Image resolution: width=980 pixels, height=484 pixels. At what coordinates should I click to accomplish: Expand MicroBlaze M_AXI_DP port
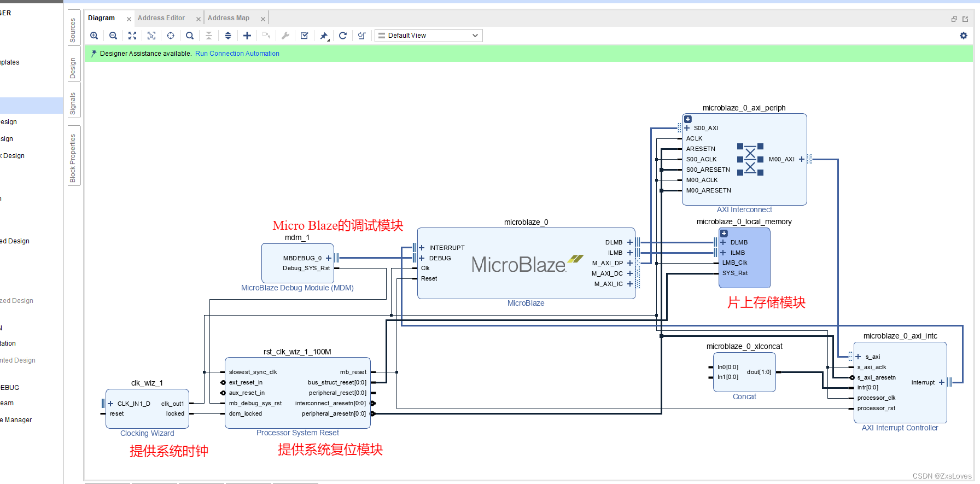[x=630, y=263]
